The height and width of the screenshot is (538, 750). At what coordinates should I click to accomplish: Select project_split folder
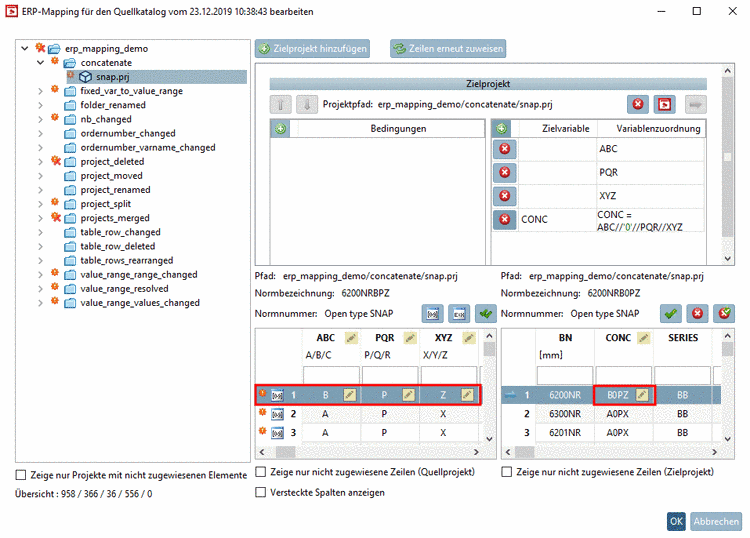pyautogui.click(x=106, y=204)
